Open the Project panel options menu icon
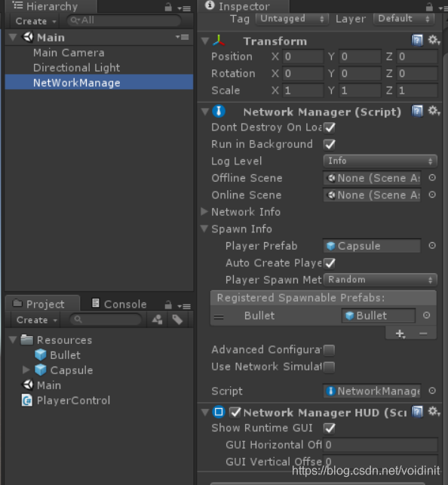The image size is (448, 485). pos(184,306)
